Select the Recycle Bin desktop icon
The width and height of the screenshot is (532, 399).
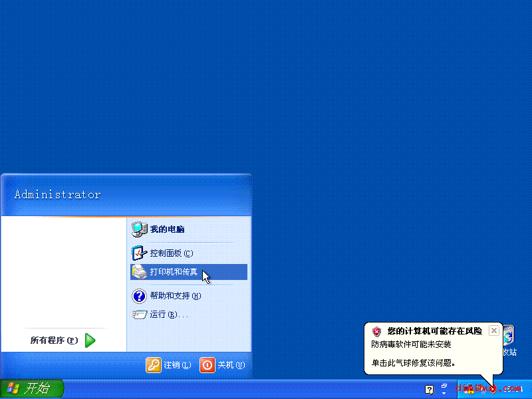509,340
